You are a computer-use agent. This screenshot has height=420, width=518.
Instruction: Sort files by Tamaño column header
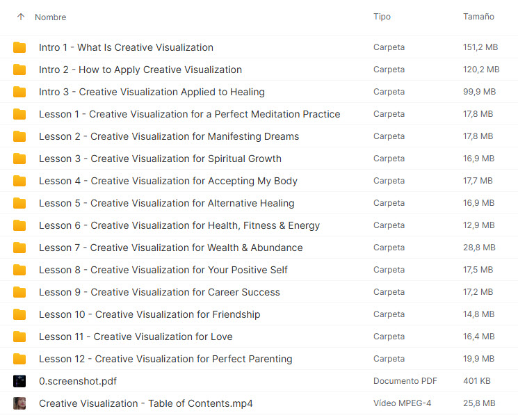pos(478,17)
